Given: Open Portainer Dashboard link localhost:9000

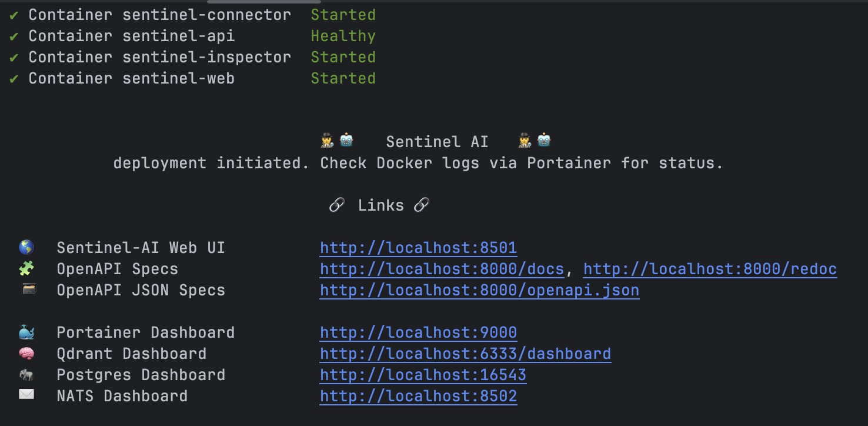Looking at the screenshot, I should tap(418, 332).
